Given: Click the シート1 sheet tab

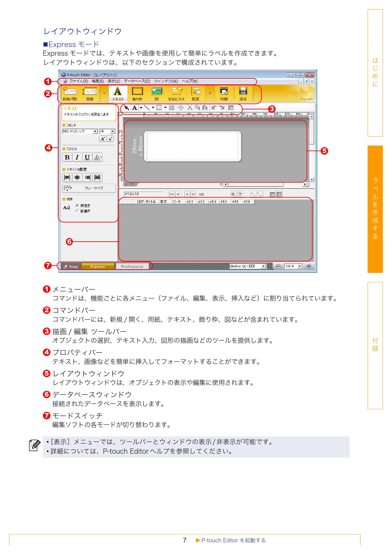Looking at the screenshot, I should [131, 184].
